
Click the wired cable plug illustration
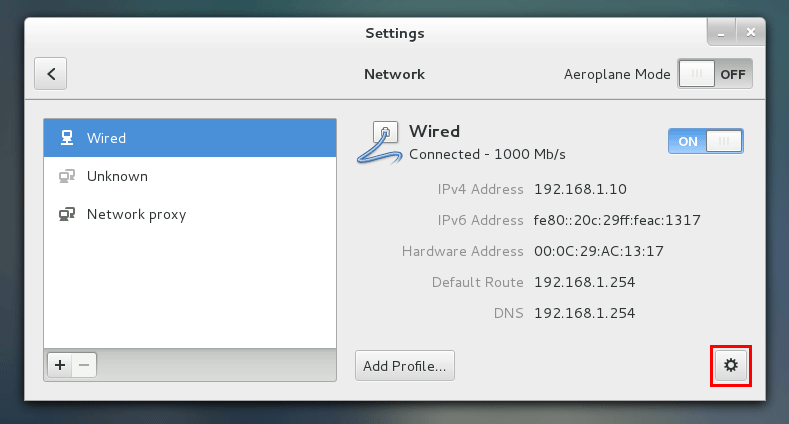pos(379,142)
